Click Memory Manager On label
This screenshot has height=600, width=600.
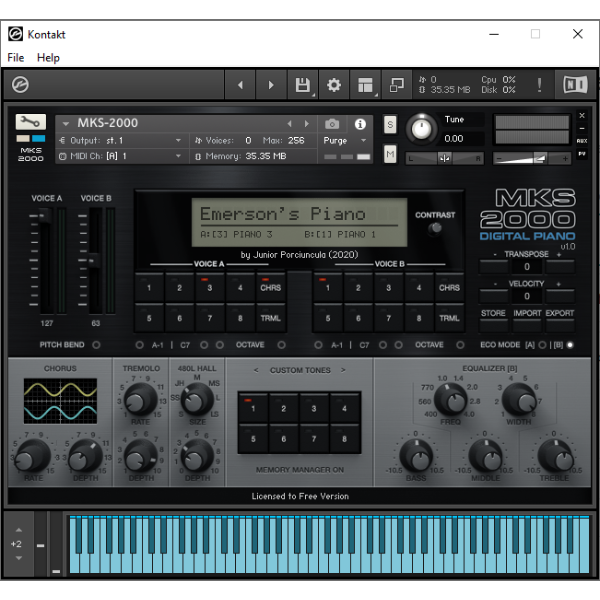point(300,470)
